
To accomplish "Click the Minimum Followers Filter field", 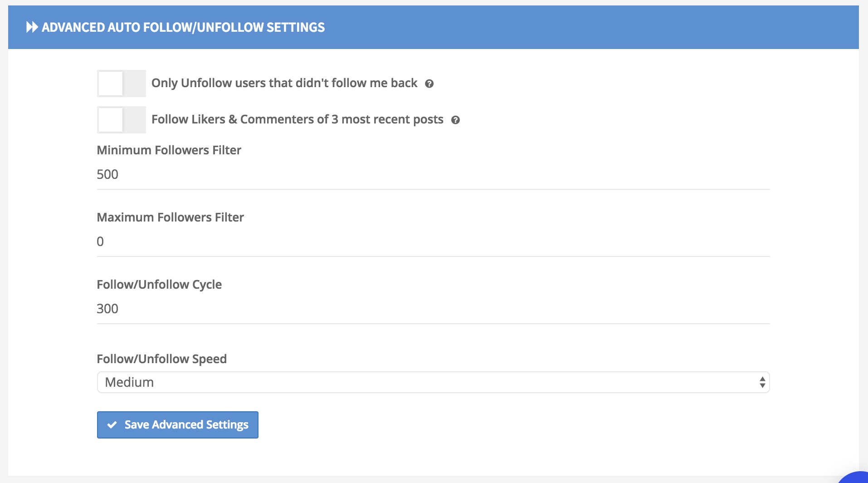I will [434, 174].
